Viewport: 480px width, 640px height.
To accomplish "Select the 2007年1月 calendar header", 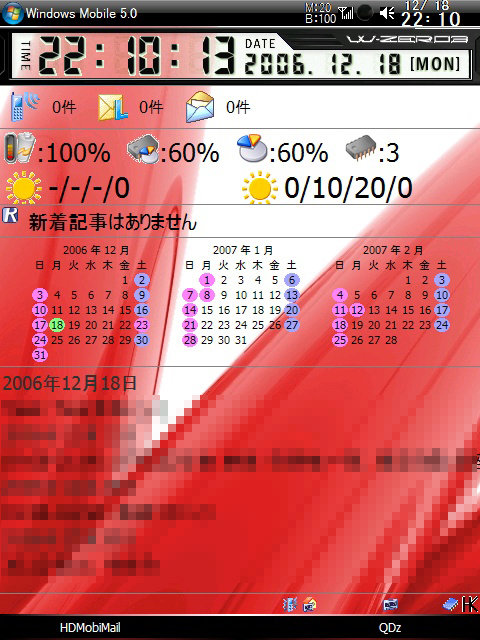I will [243, 250].
